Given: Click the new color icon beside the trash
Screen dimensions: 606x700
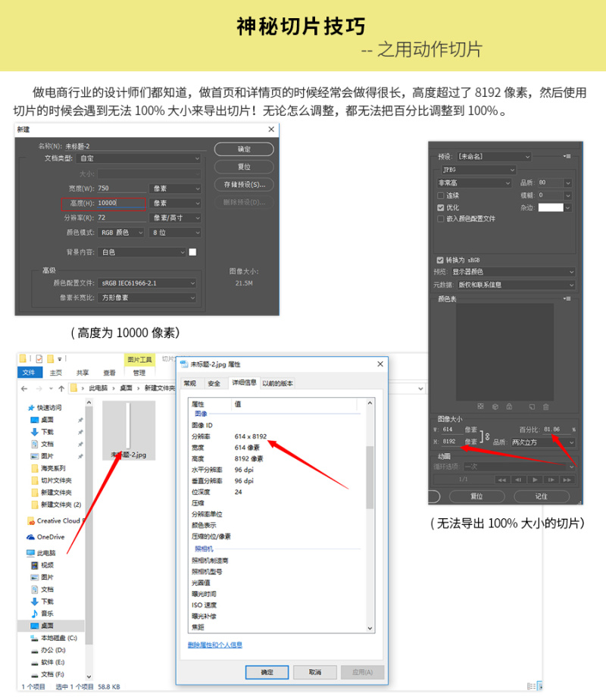Looking at the screenshot, I should click(533, 406).
